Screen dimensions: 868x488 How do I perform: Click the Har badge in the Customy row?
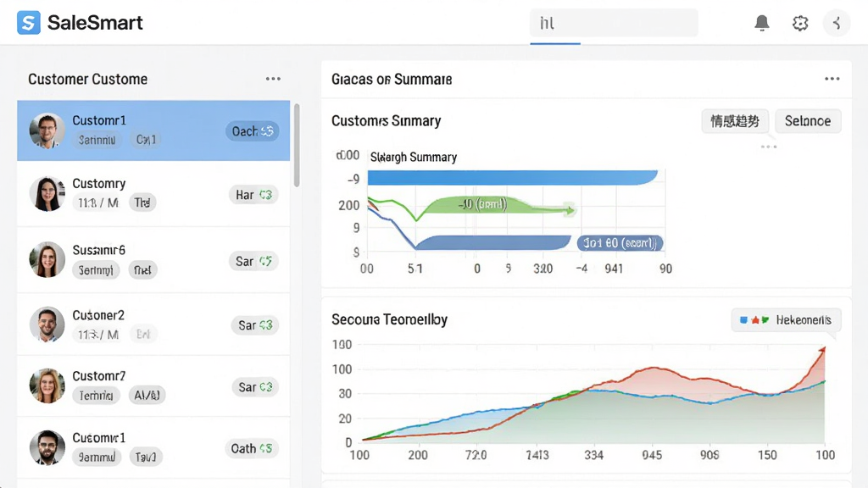[253, 195]
